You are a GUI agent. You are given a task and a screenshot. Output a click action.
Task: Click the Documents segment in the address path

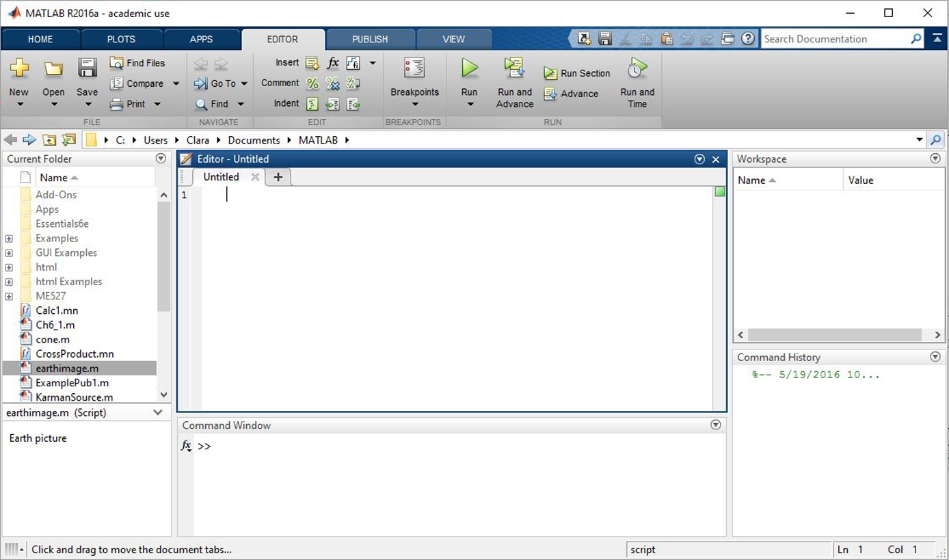(254, 140)
